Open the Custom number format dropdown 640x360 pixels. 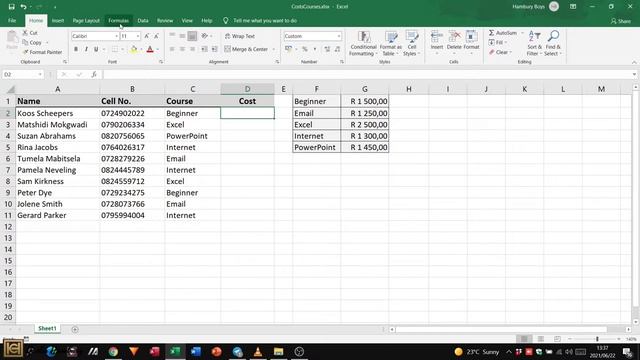pos(339,36)
